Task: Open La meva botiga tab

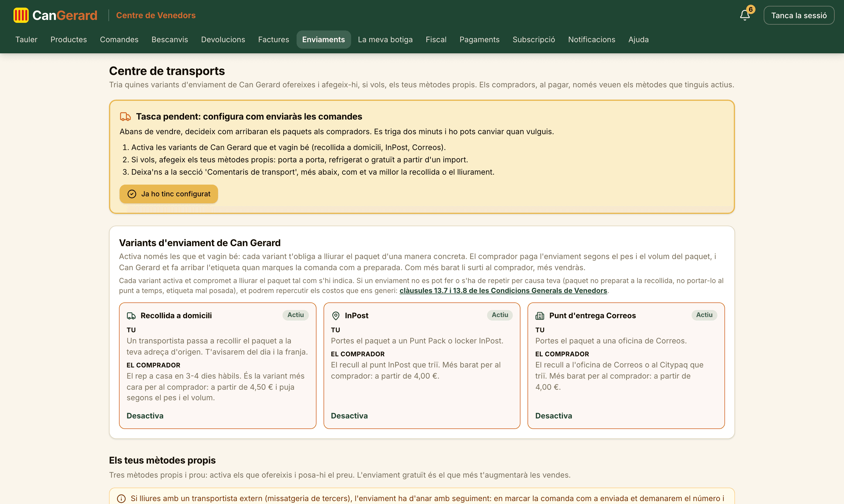Action: coord(385,39)
